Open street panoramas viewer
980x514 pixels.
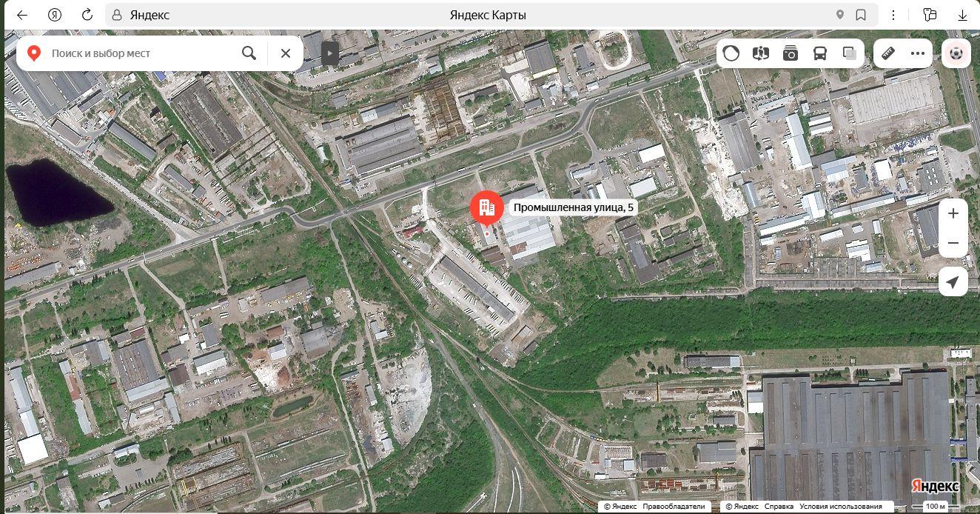761,53
